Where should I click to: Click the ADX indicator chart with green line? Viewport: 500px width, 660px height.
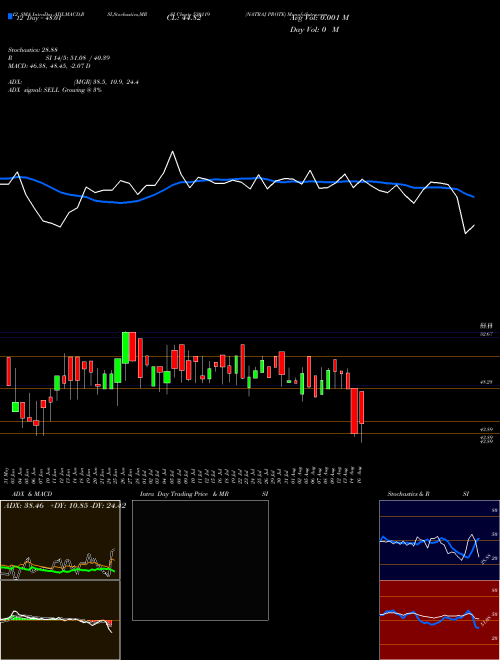60,540
